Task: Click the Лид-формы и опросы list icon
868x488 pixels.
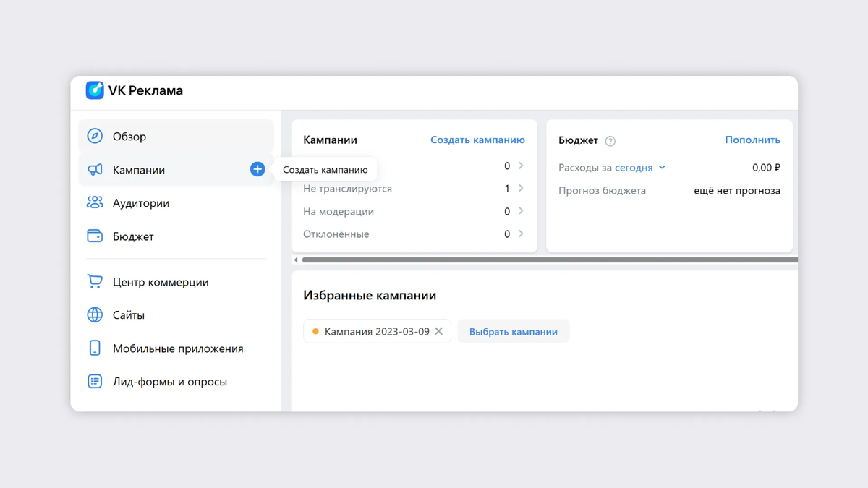Action: pyautogui.click(x=95, y=382)
